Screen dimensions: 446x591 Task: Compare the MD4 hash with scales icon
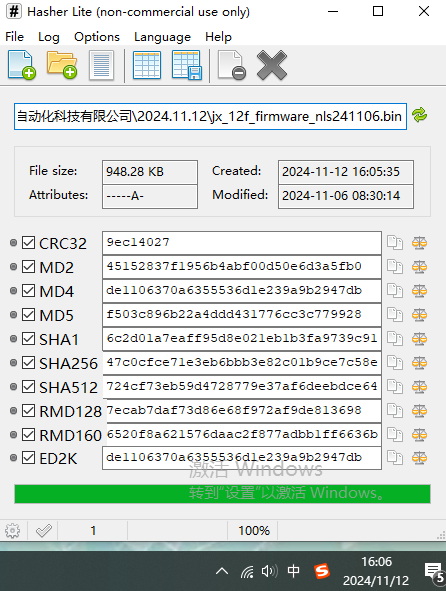pos(419,291)
